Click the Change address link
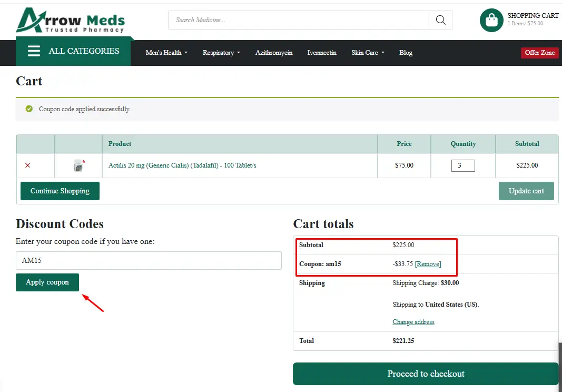Screen dimensions: 562x392 pos(413,322)
